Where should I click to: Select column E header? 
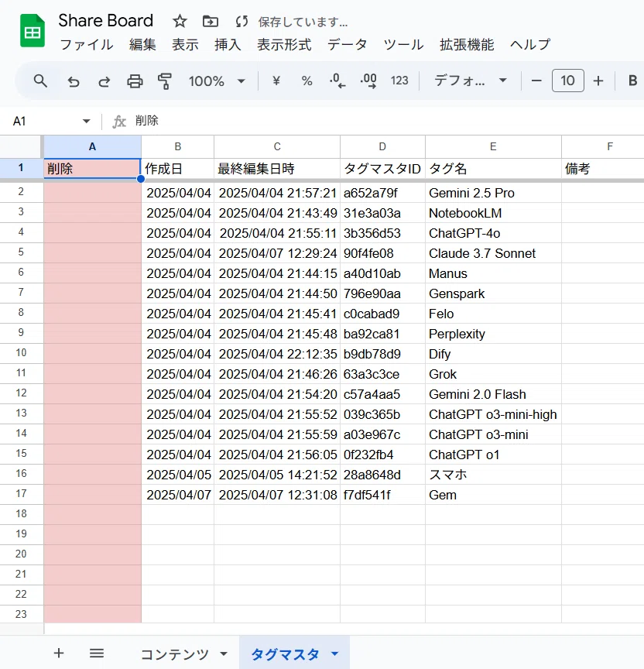click(493, 147)
